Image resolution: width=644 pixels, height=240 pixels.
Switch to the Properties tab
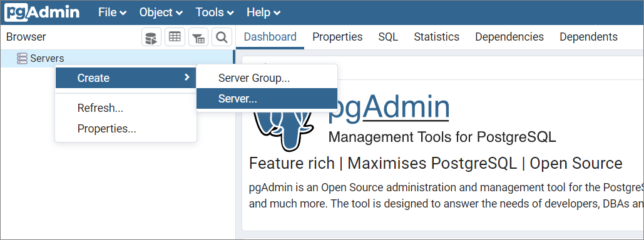[x=337, y=37]
